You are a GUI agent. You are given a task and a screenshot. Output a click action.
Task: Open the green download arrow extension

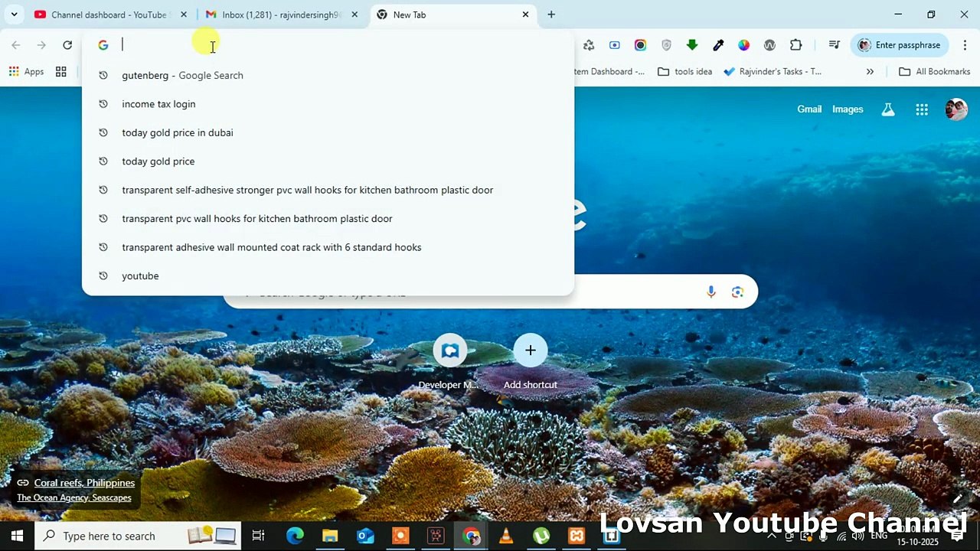pos(692,45)
